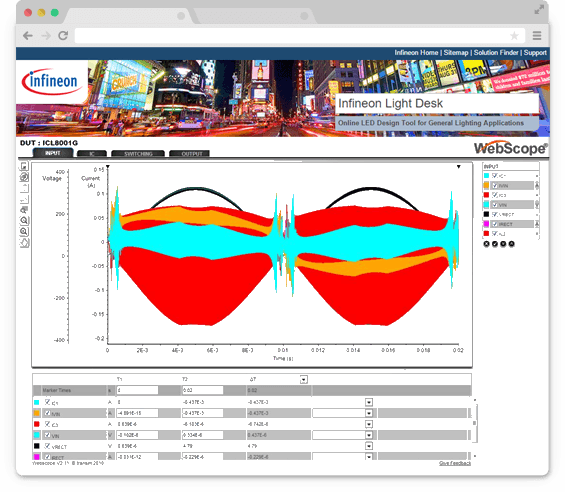Image resolution: width=565 pixels, height=492 pixels.
Task: Click the VIN axis icon in legend row
Action: click(537, 205)
